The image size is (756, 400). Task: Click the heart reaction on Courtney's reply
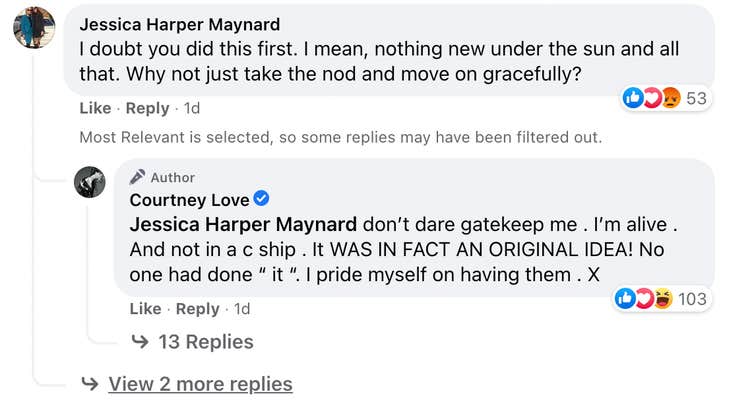tap(643, 298)
